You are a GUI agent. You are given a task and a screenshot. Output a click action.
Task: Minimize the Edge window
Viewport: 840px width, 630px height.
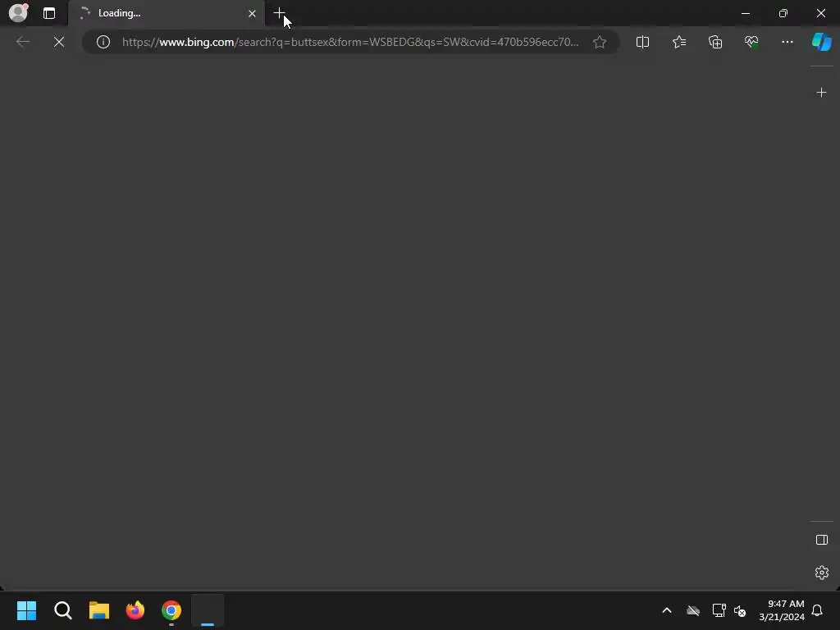(x=745, y=13)
